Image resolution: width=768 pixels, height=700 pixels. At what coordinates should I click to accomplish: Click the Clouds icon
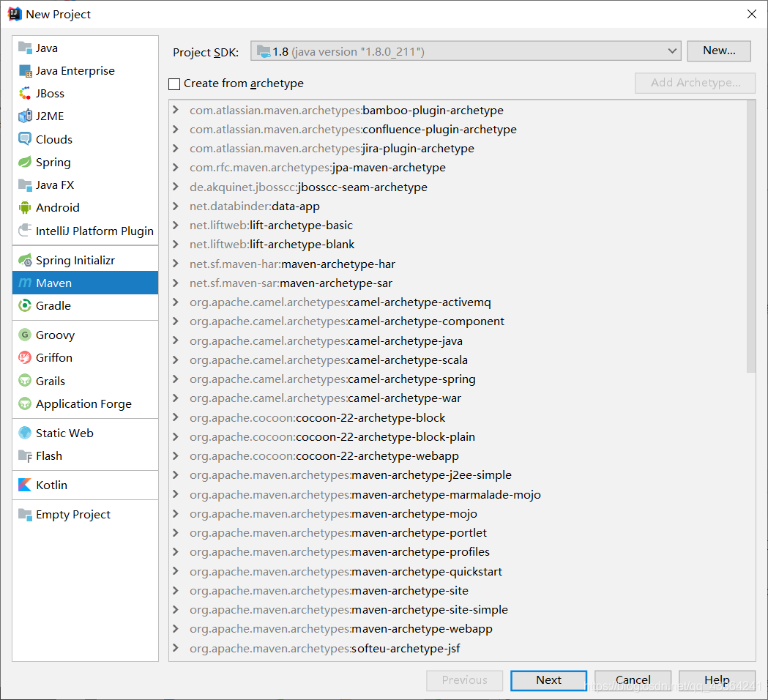coord(24,139)
